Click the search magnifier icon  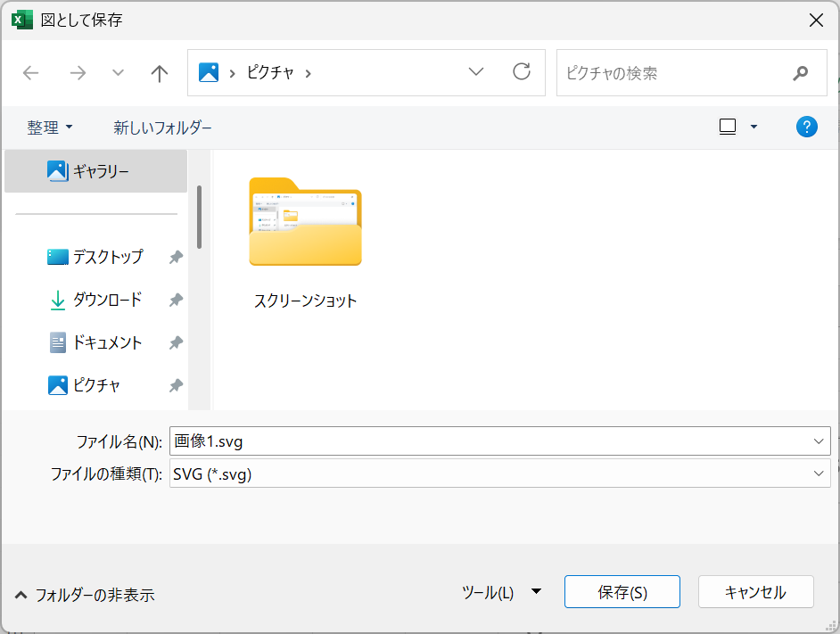pyautogui.click(x=800, y=73)
